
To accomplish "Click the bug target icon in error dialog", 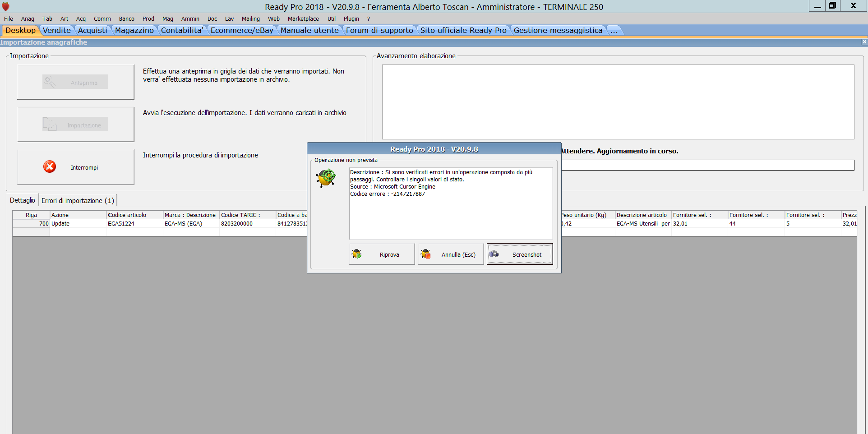I will (x=326, y=178).
